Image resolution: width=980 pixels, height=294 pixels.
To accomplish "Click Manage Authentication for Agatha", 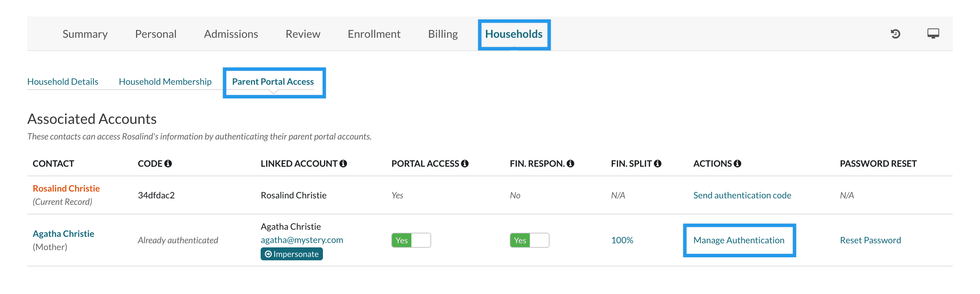I will coord(738,240).
